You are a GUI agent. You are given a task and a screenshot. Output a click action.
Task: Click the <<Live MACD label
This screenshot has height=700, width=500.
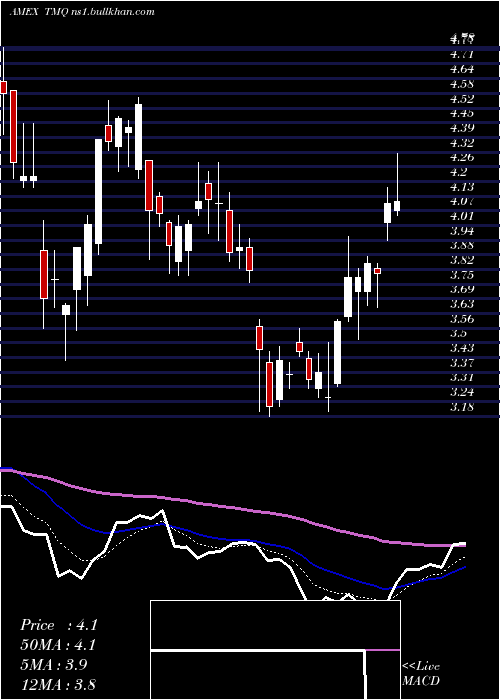421,674
